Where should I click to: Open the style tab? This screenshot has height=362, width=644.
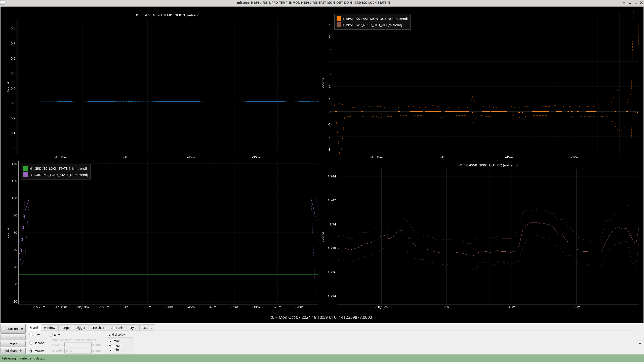coord(133,328)
